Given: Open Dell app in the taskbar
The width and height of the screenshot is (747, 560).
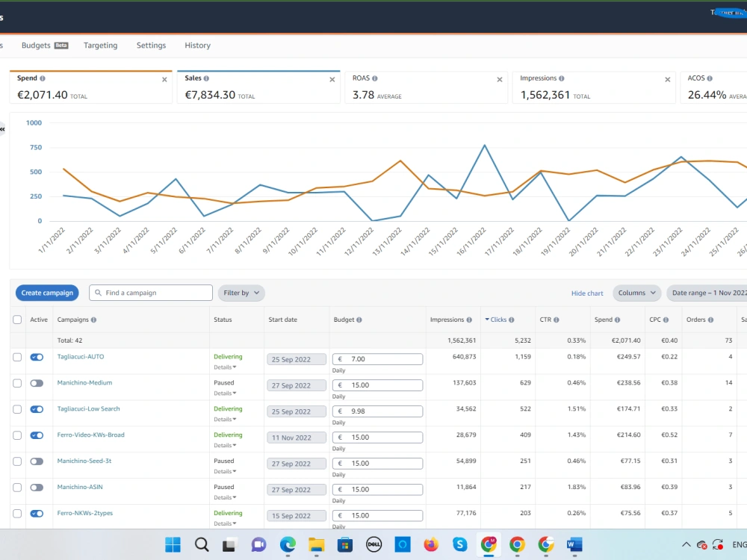Looking at the screenshot, I should tap(374, 544).
